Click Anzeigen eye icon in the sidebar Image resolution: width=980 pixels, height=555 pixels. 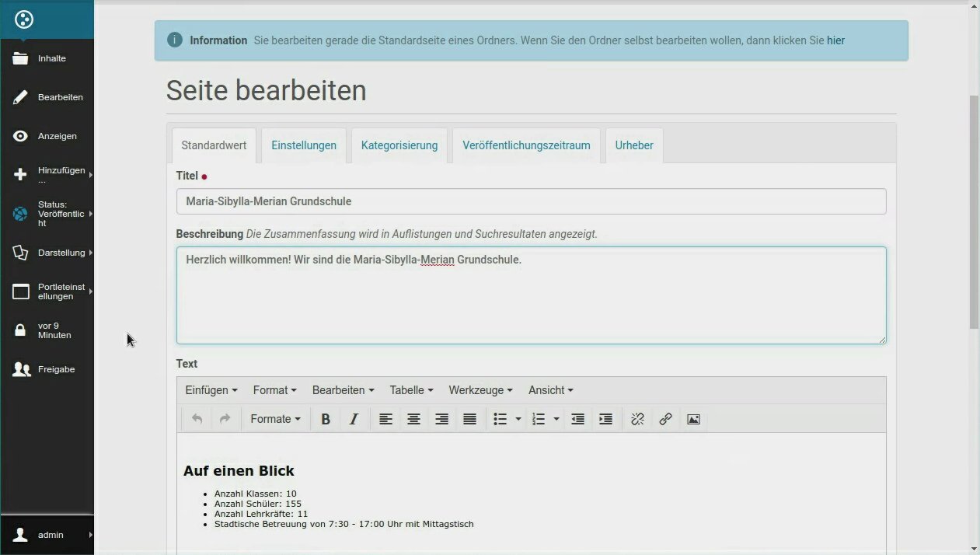click(x=21, y=136)
